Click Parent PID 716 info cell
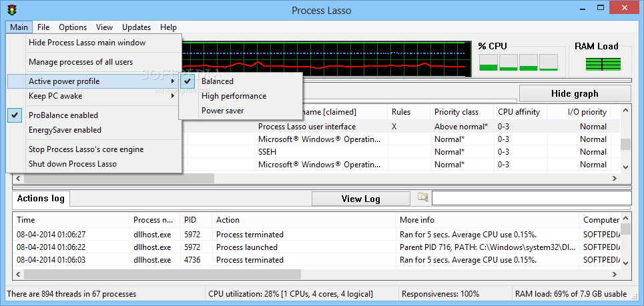 [x=488, y=247]
